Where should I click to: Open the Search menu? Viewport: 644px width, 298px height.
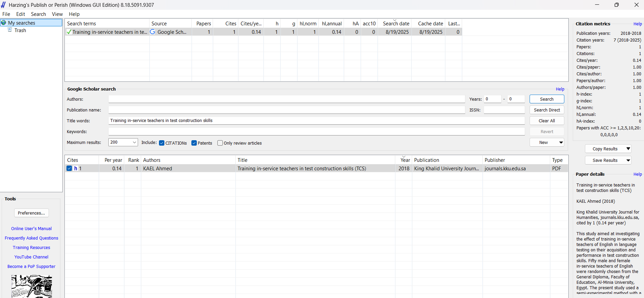[x=38, y=14]
